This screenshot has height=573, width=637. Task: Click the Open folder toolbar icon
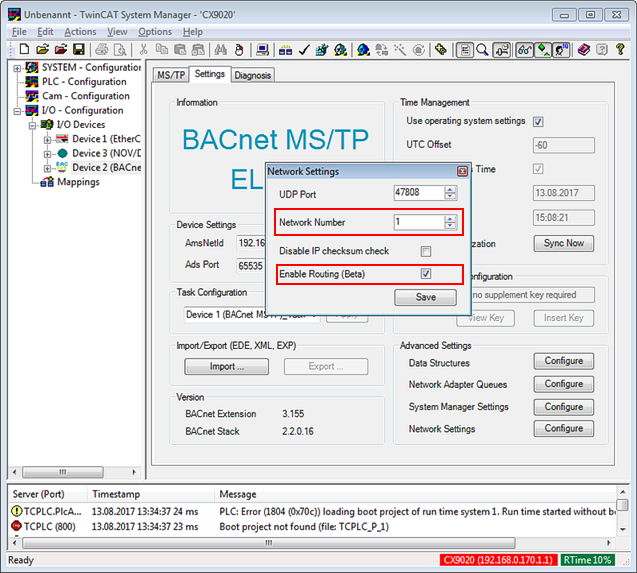tap(42, 50)
